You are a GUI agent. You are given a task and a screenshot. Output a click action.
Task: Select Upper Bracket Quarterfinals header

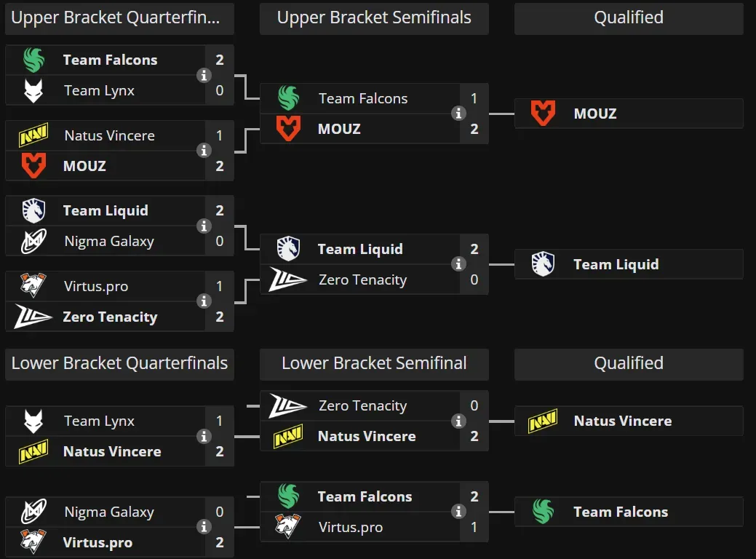[119, 18]
